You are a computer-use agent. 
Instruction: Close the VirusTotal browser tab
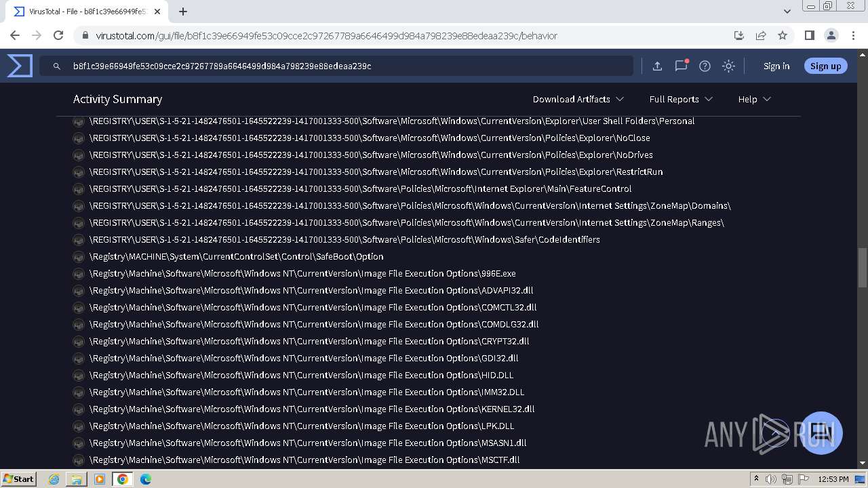click(x=157, y=12)
